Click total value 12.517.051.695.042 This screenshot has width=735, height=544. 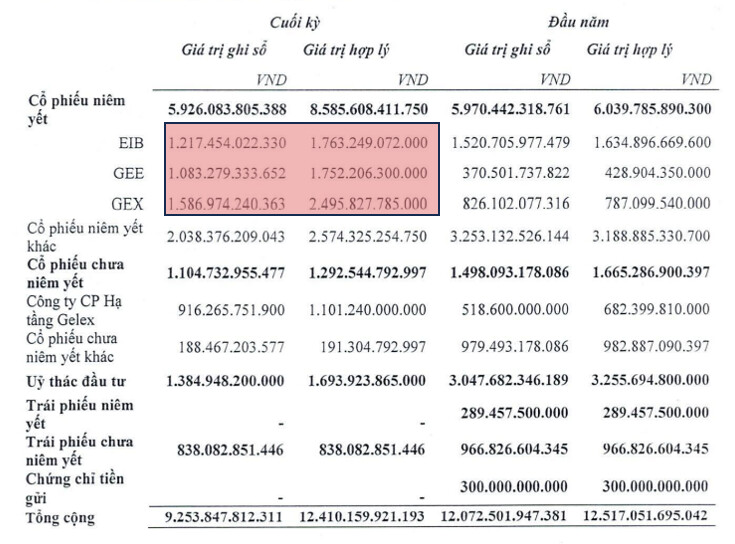pos(646,519)
